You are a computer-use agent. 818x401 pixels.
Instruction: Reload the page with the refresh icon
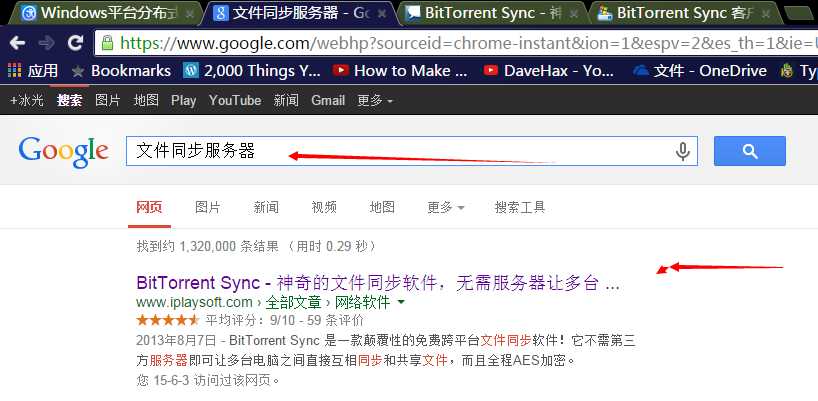pos(76,43)
